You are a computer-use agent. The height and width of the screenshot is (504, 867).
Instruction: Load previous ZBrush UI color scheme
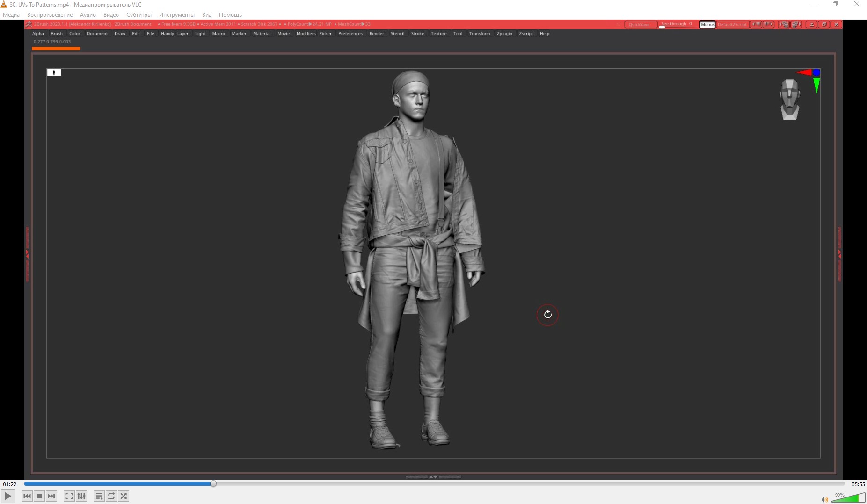coord(756,24)
